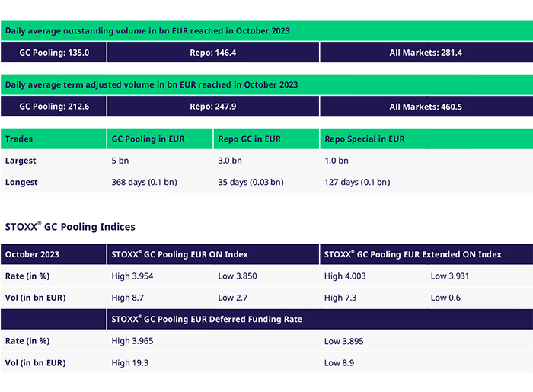Select the GC Pooling: 135.0 cell
Screen dimensions: 533x392
point(54,53)
